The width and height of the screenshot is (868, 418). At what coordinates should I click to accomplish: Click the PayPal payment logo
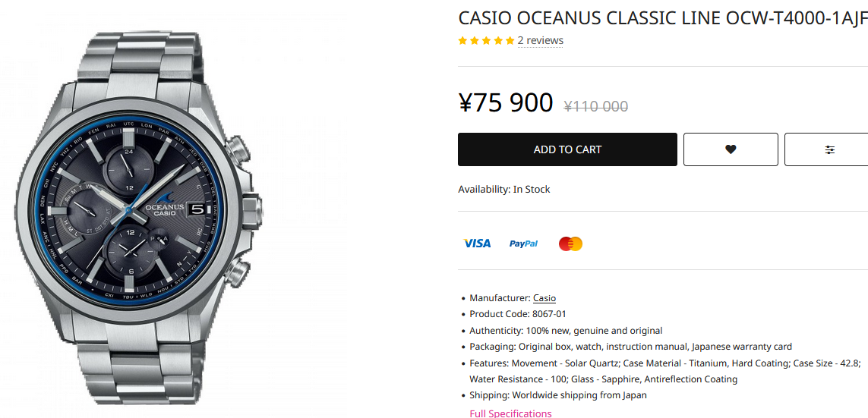[523, 244]
